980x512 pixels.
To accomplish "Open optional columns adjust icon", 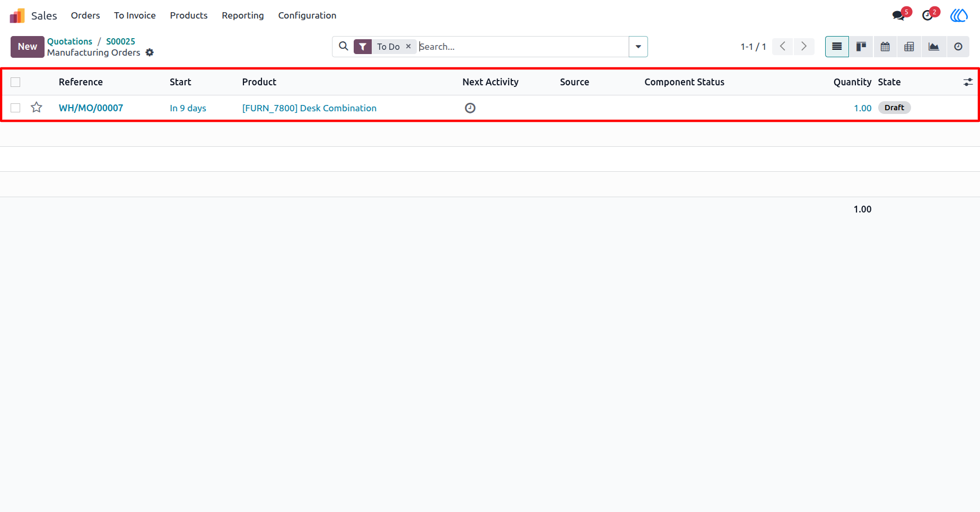I will click(968, 82).
